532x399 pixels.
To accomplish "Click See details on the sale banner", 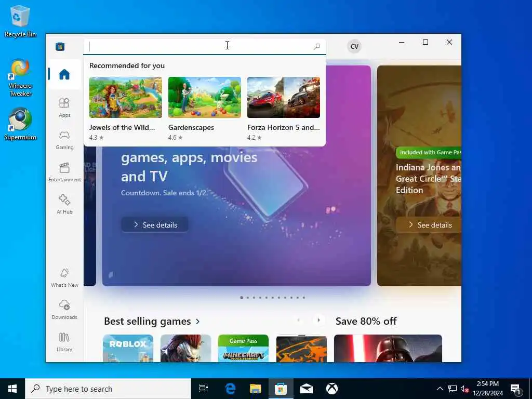I will (x=155, y=224).
